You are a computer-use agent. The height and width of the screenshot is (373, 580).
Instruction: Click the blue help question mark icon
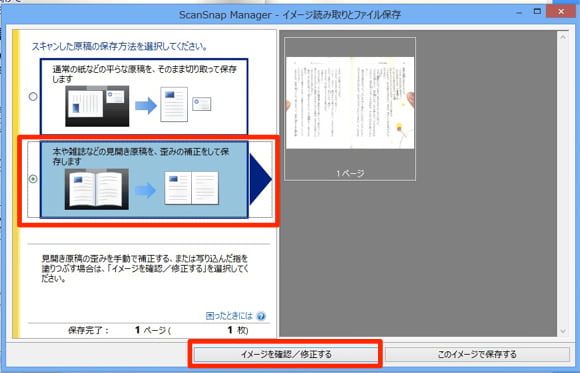(x=261, y=316)
